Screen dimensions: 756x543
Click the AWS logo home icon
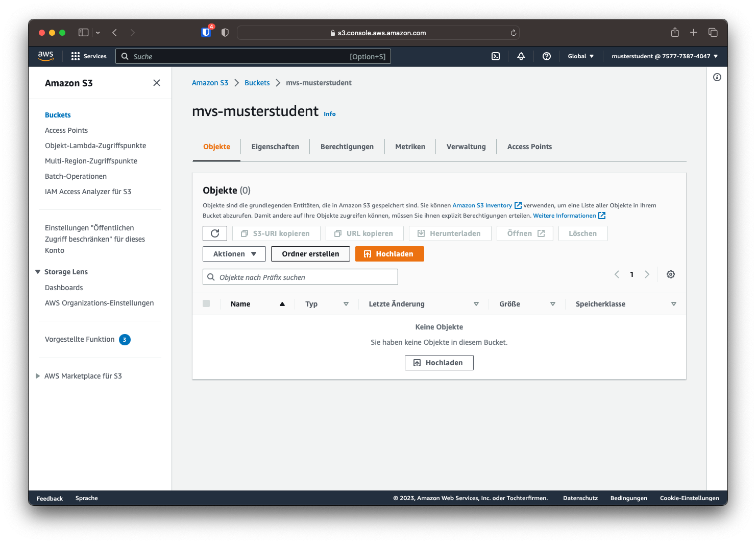click(45, 56)
